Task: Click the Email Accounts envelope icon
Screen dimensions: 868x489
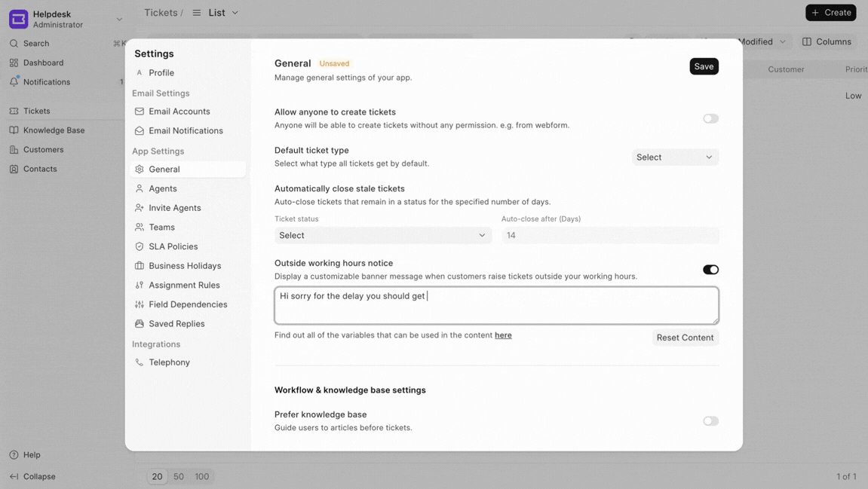Action: pos(140,112)
